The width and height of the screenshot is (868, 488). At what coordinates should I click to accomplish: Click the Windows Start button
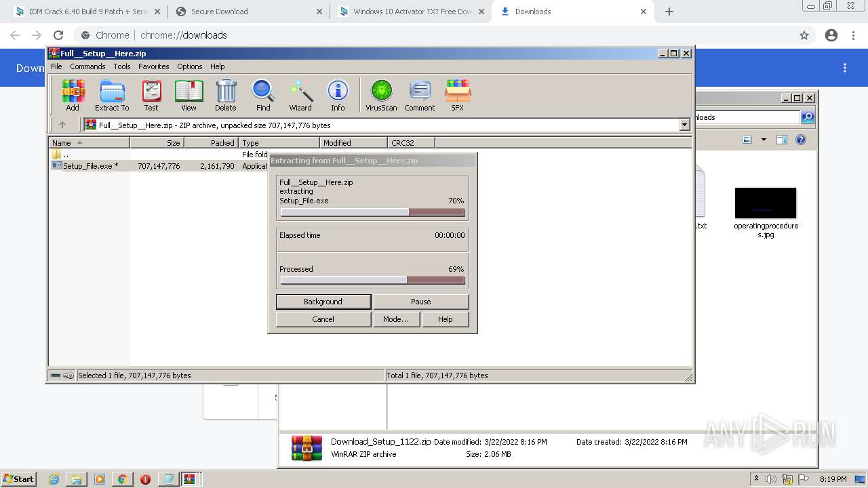19,479
